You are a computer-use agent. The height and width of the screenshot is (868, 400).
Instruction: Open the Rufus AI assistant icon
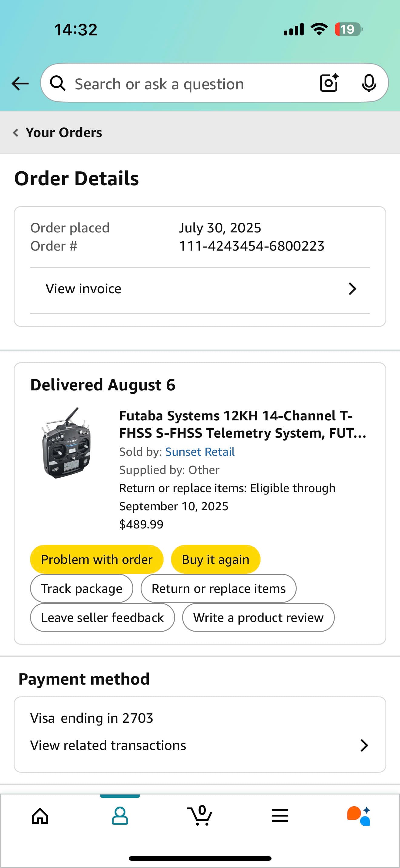click(359, 816)
